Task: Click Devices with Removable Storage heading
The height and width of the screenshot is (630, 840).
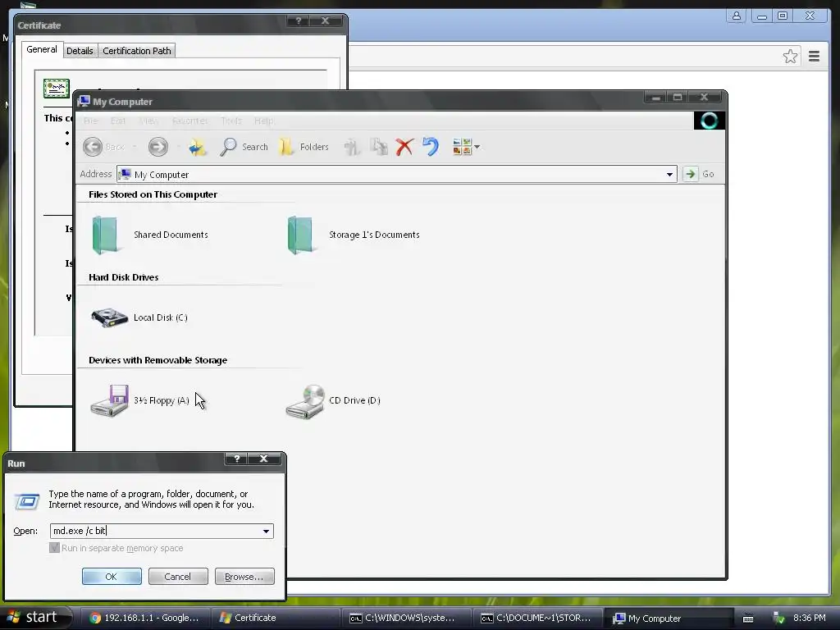Action: [157, 361]
